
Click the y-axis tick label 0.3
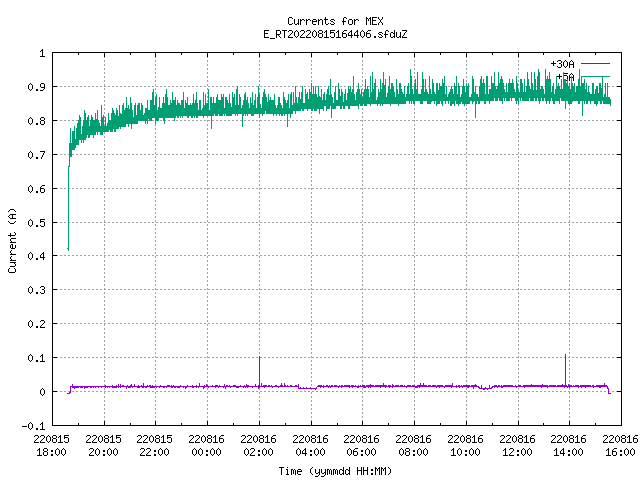36,290
